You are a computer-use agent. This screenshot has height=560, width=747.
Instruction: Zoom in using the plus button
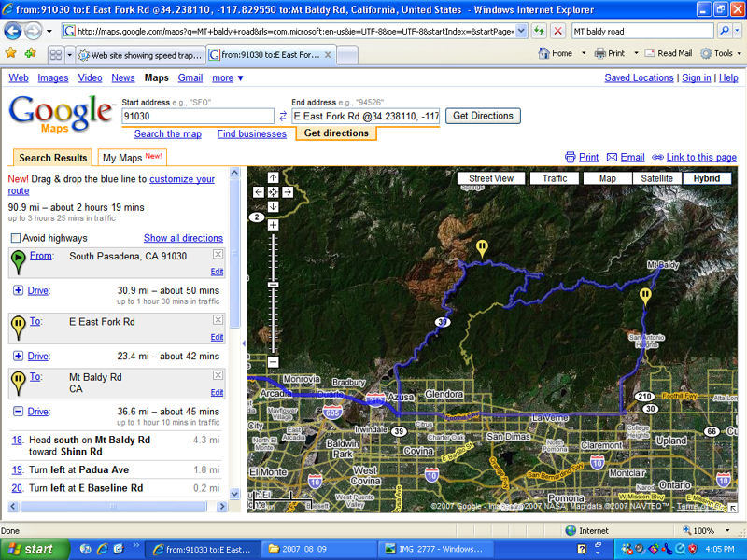tap(273, 225)
